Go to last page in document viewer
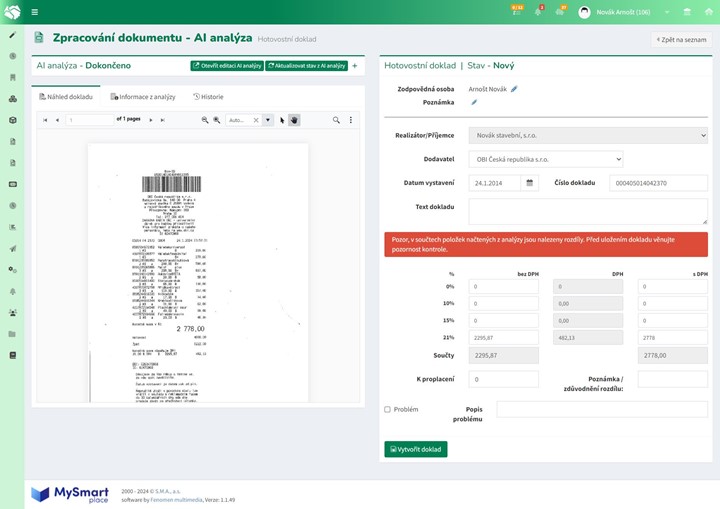The width and height of the screenshot is (720, 509). [163, 120]
